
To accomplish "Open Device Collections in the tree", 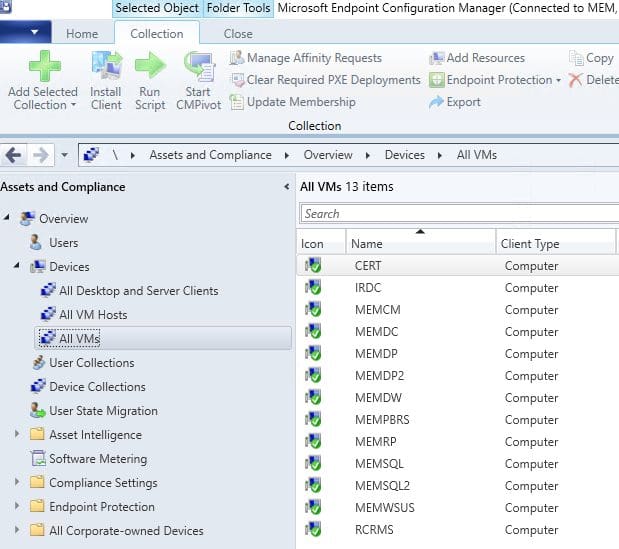I will [x=88, y=387].
